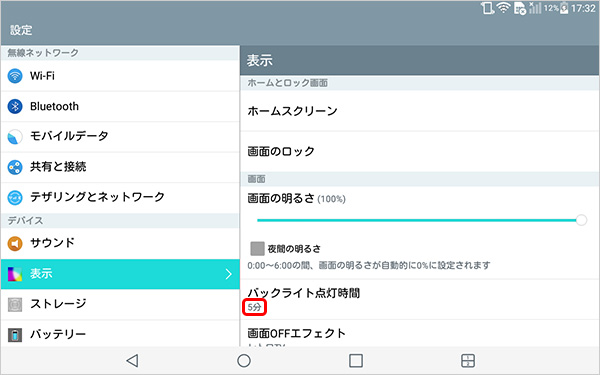This screenshot has width=600, height=375.
Task: Tap the 画面の明るさ slider handle
Action: tap(581, 220)
